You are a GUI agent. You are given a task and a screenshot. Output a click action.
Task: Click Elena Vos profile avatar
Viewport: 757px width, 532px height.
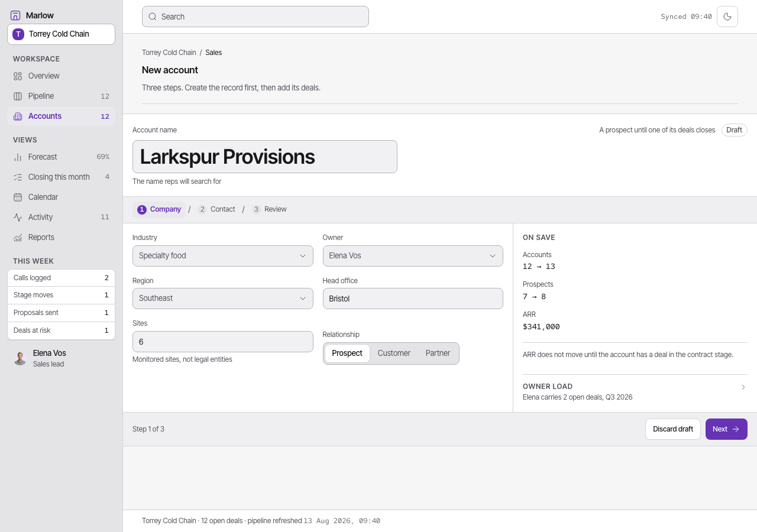click(x=20, y=358)
